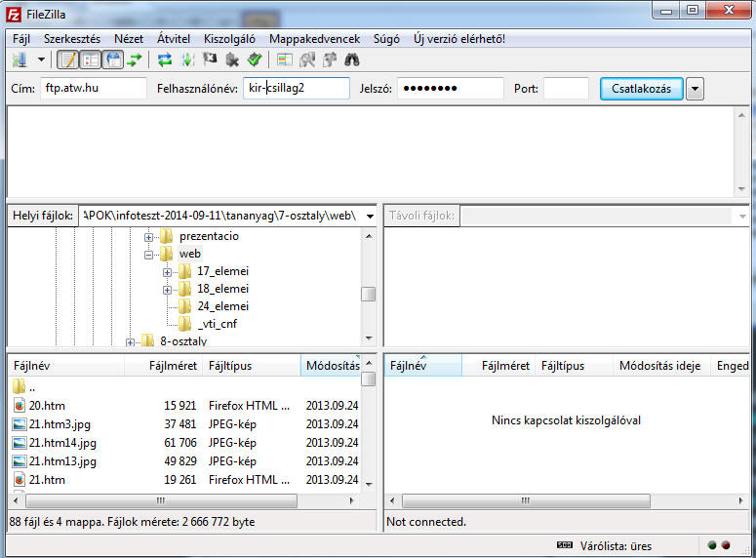756x558 pixels.
Task: Expand the 8-osztaly folder
Action: [130, 342]
